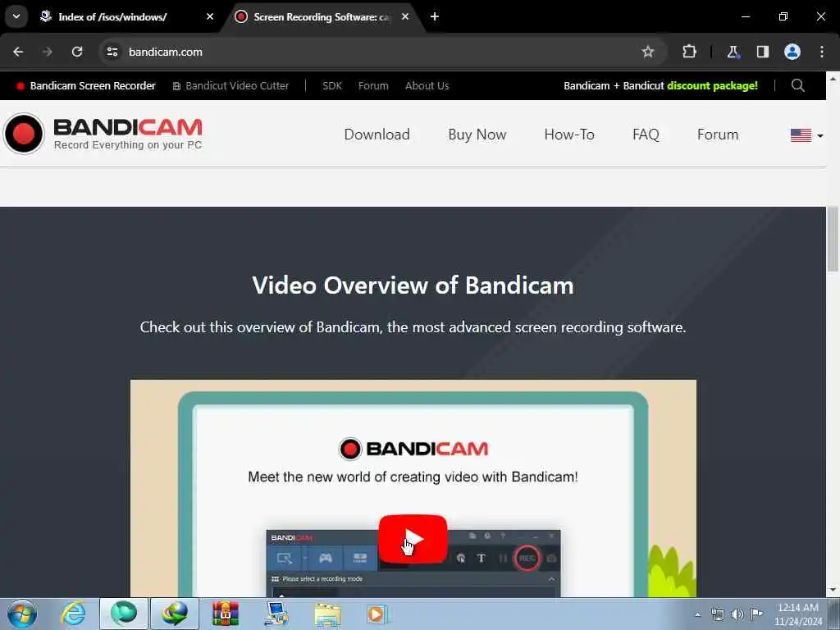Open Forum link in the black top bar
This screenshot has height=630, width=840.
tap(373, 85)
